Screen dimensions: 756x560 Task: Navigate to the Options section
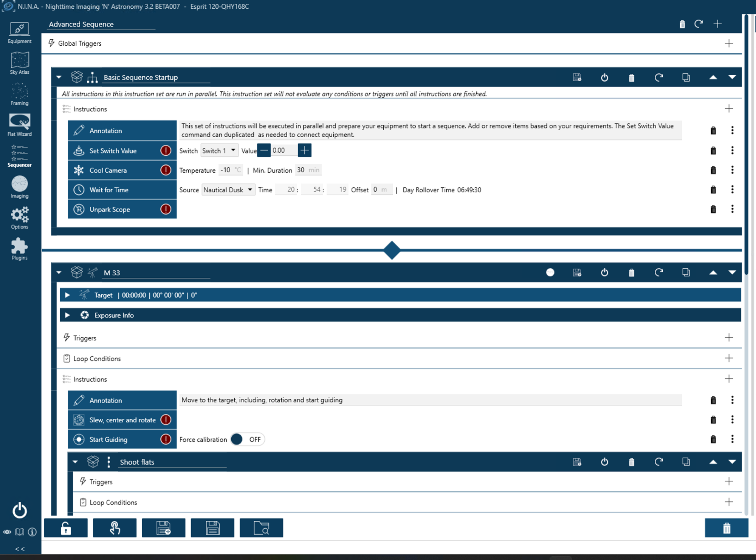pyautogui.click(x=19, y=217)
